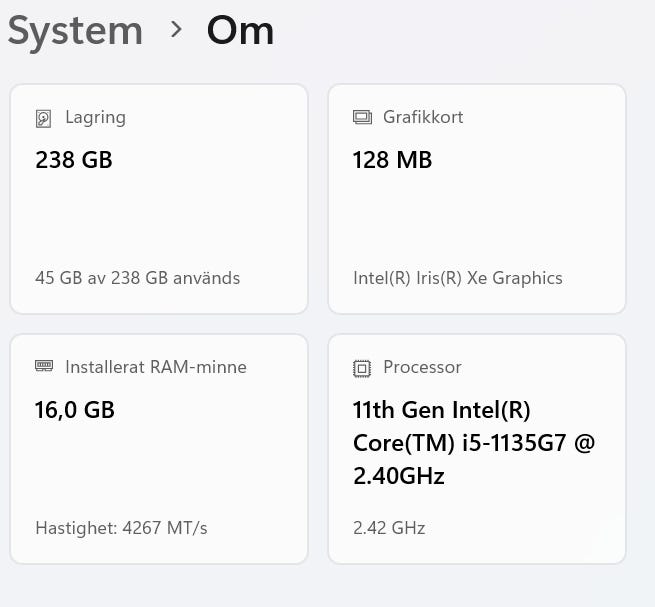This screenshot has height=607, width=655.
Task: Click the Processor chip icon
Action: [x=362, y=368]
